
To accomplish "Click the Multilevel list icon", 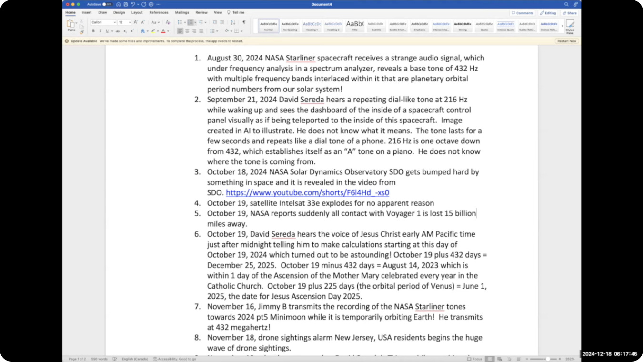I will tap(201, 22).
